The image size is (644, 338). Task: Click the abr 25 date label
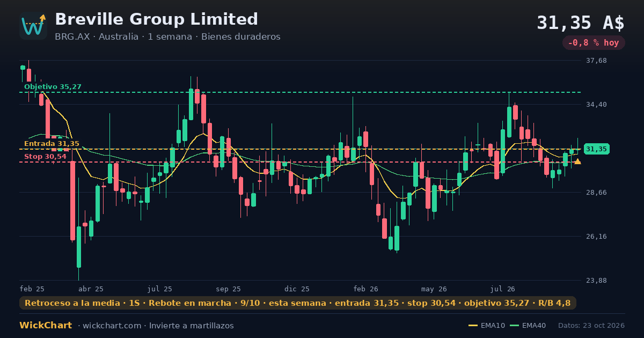pos(91,289)
